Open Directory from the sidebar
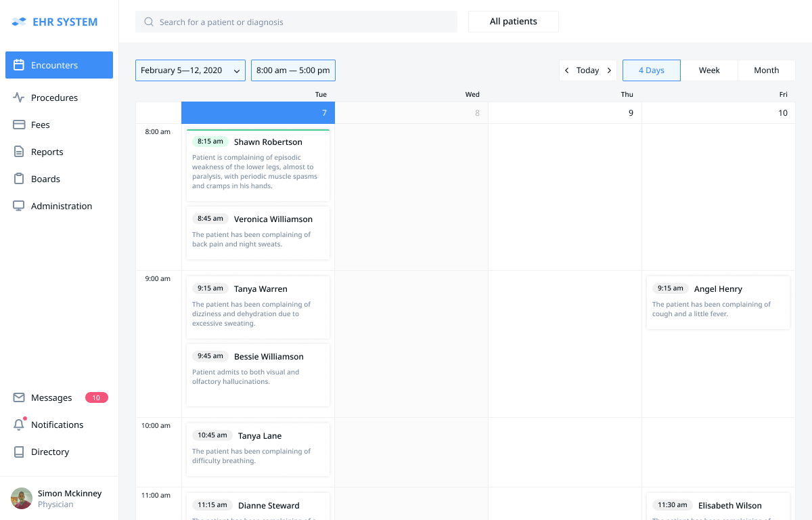The height and width of the screenshot is (520, 812). [x=59, y=452]
